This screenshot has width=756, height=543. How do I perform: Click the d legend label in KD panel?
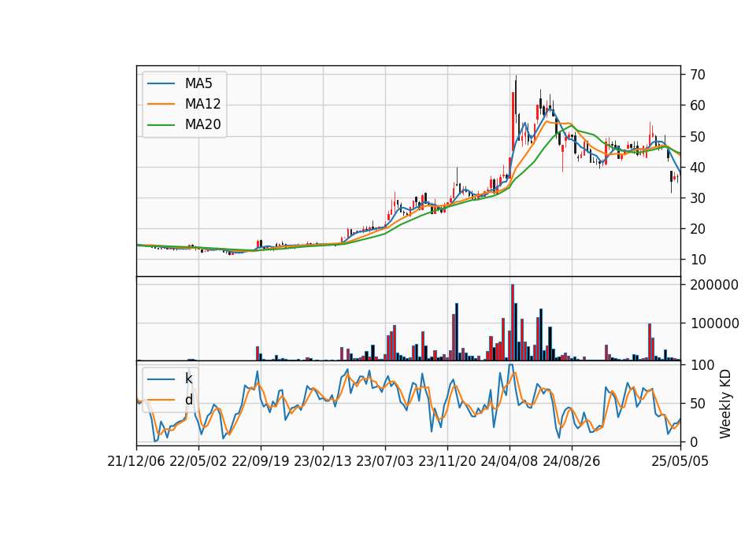(188, 400)
